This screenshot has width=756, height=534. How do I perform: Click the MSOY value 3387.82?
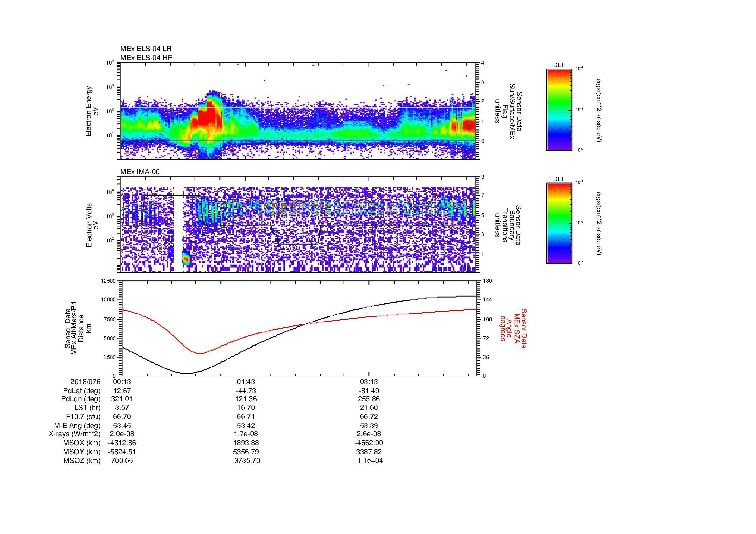pos(369,452)
